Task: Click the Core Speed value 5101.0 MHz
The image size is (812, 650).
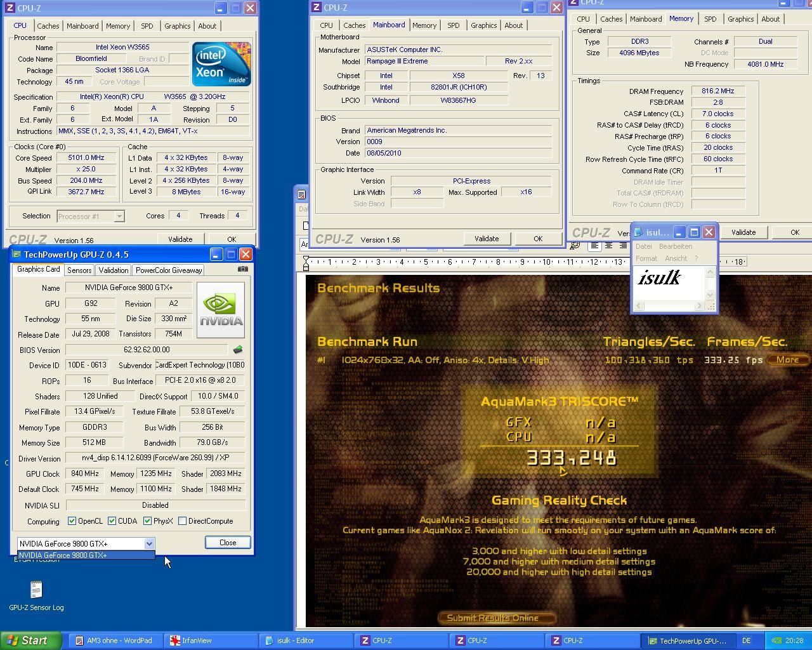Action: point(86,158)
